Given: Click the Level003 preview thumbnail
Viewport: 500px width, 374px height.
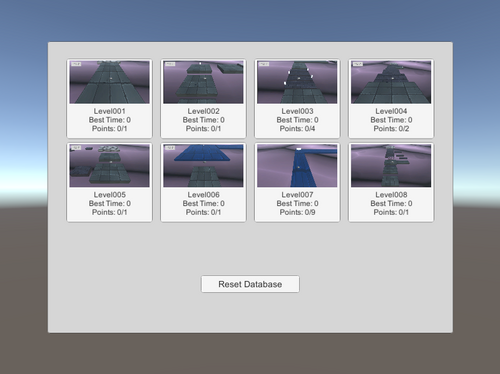Looking at the screenshot, I should [x=297, y=82].
